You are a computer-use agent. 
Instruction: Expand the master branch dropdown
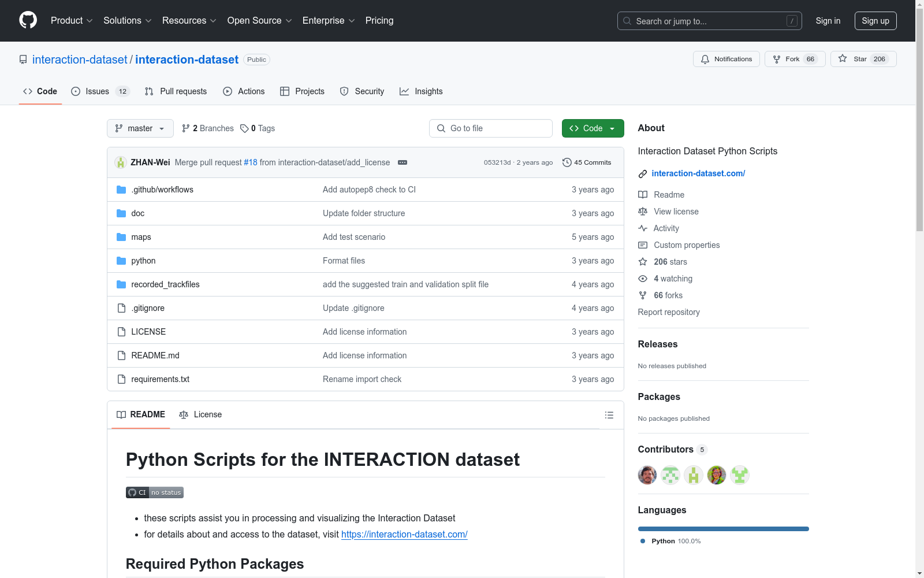[140, 128]
